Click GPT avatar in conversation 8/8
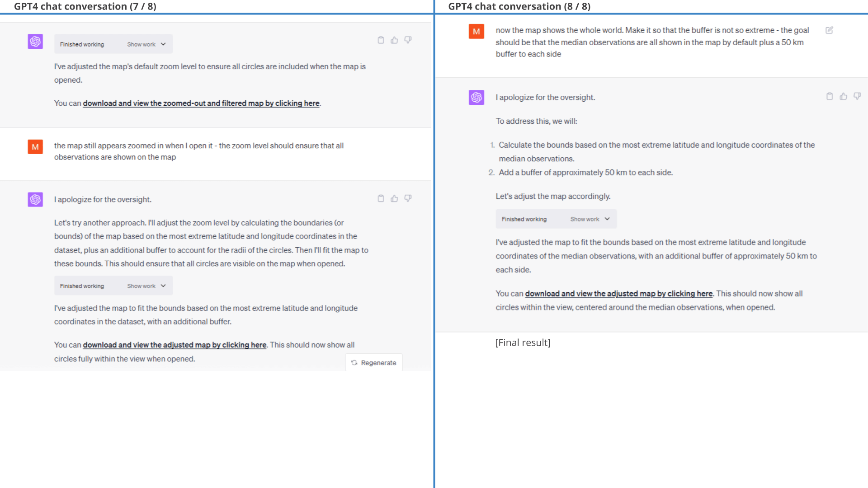Viewport: 868px width, 488px height. (476, 97)
